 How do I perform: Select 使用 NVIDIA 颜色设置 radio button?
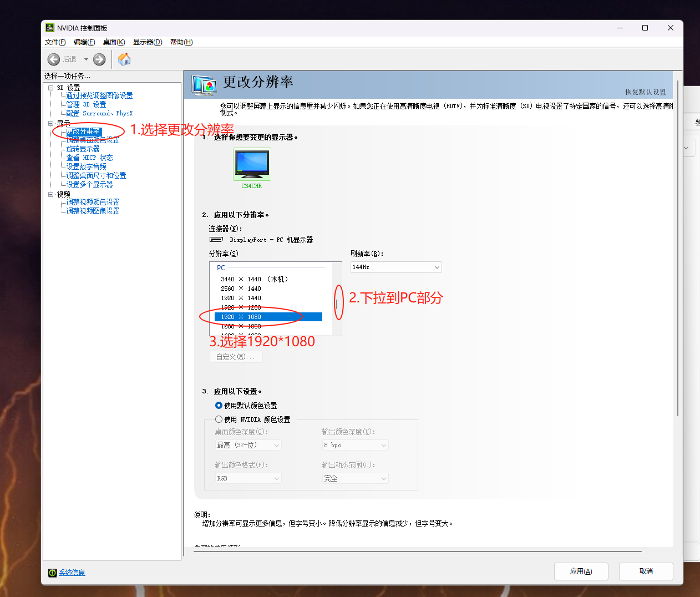coord(219,419)
